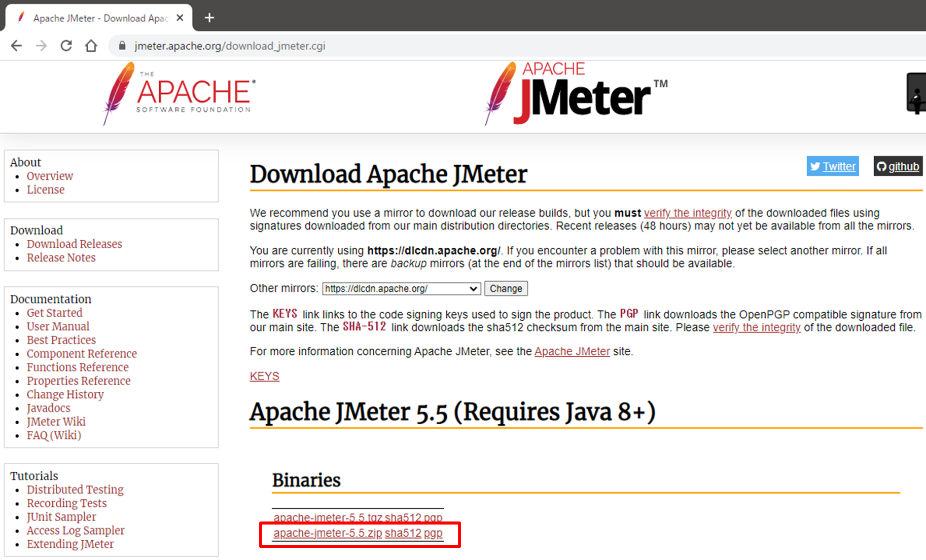Open a new browser tab
926x560 pixels.
pos(209,17)
